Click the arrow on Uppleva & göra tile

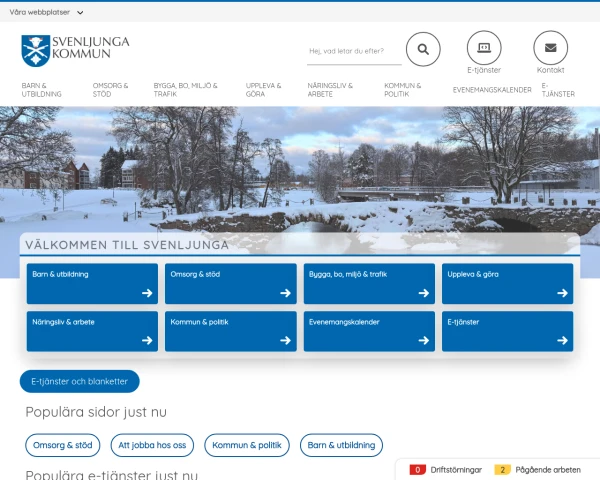pos(562,293)
